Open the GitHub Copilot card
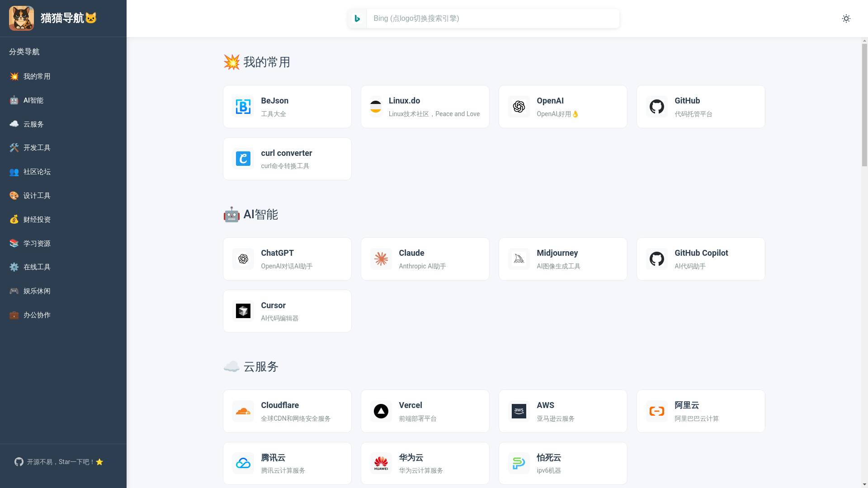This screenshot has width=868, height=488. click(701, 259)
